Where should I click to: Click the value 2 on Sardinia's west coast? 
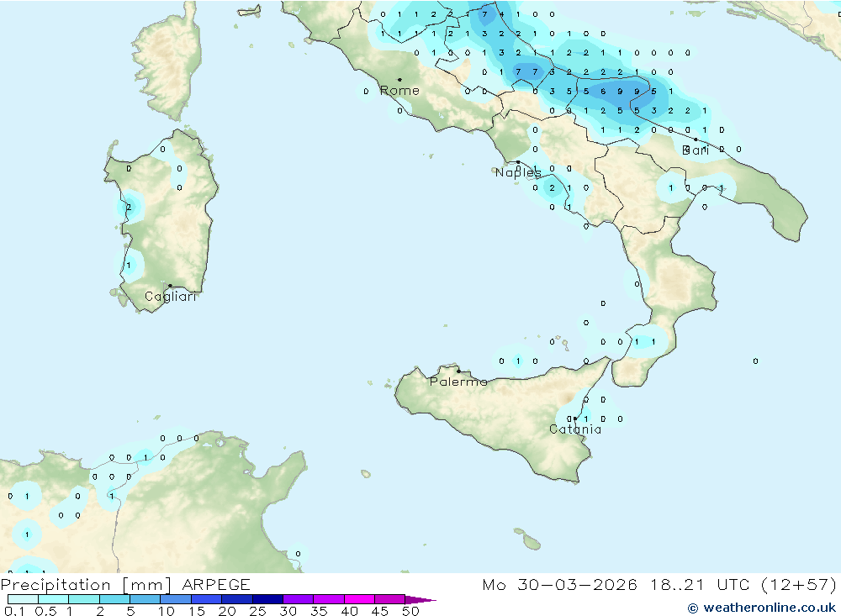(129, 207)
